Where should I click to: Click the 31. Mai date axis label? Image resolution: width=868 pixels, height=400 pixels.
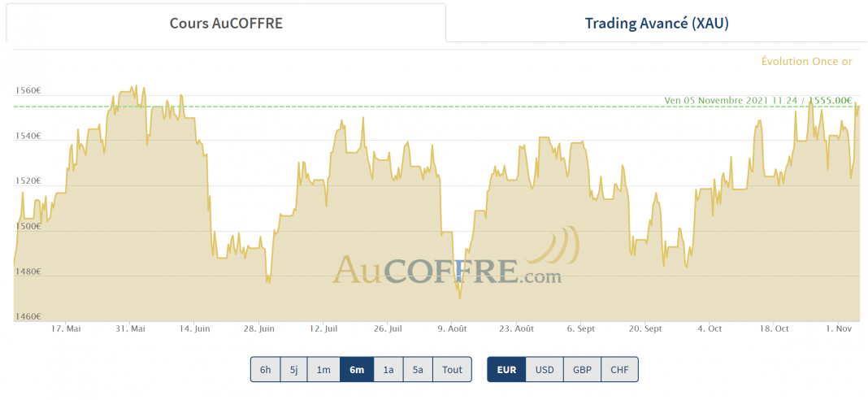[130, 328]
